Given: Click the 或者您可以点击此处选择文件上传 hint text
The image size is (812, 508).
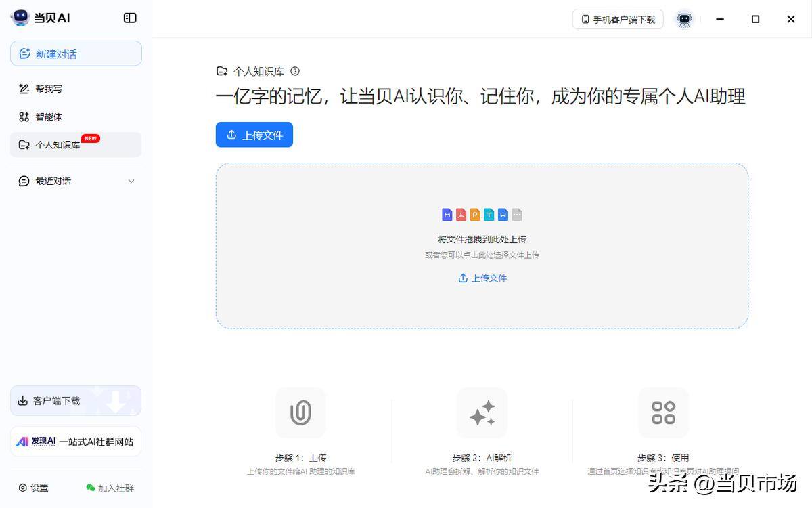Looking at the screenshot, I should [x=482, y=255].
